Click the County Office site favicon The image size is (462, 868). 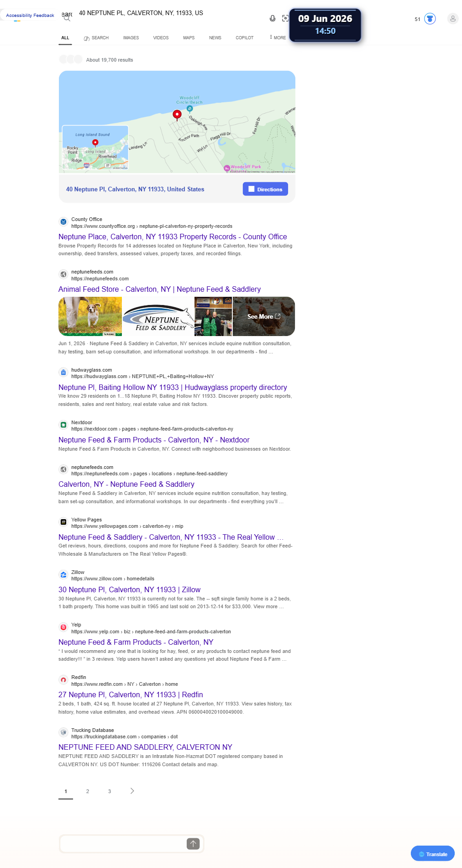coord(63,222)
